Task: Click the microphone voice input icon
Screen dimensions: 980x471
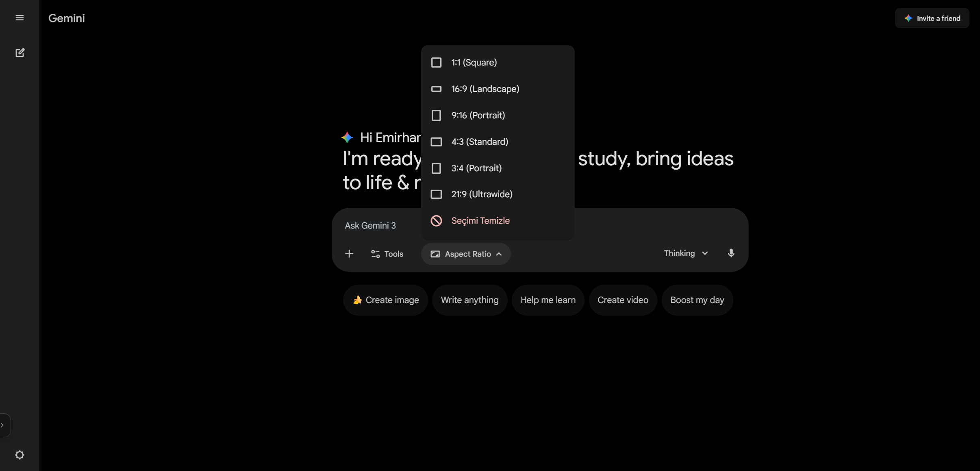Action: [731, 253]
